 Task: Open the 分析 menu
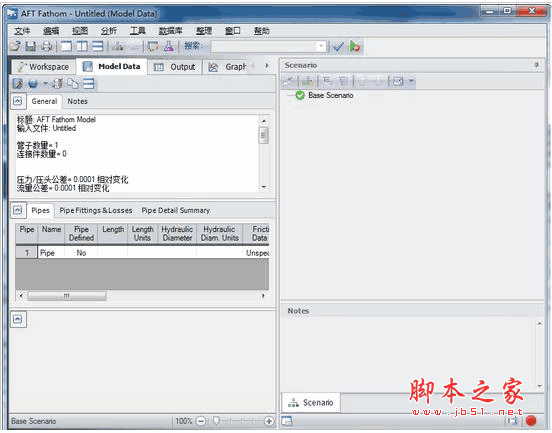109,31
